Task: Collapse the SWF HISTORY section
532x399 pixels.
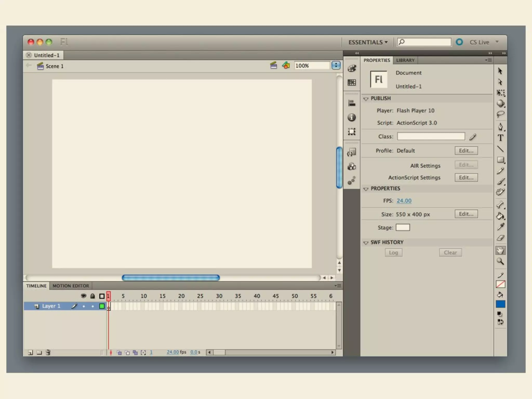Action: click(x=366, y=243)
